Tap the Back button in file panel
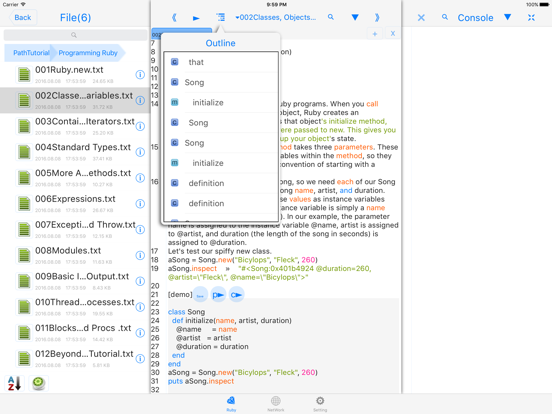 point(23,18)
